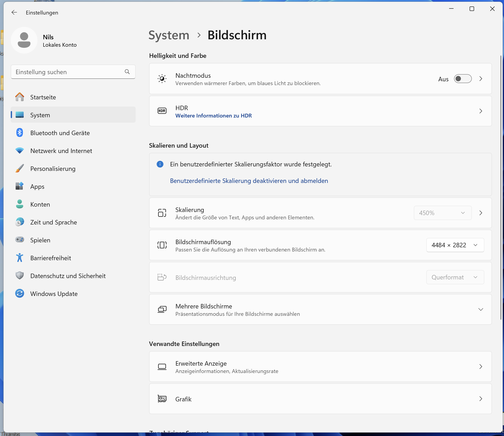The width and height of the screenshot is (504, 436).
Task: Click the back arrow in the title bar
Action: [14, 13]
